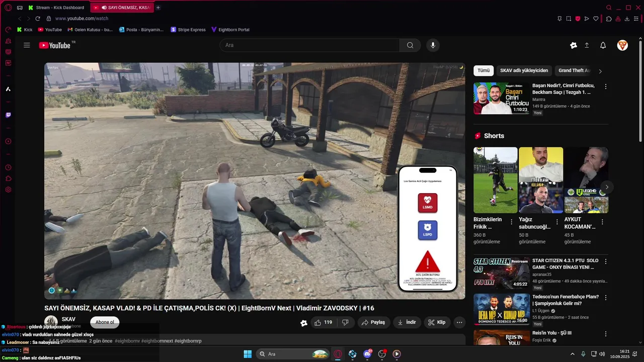This screenshot has height=362, width=644.
Task: Open more video actions three dots
Action: click(459, 322)
